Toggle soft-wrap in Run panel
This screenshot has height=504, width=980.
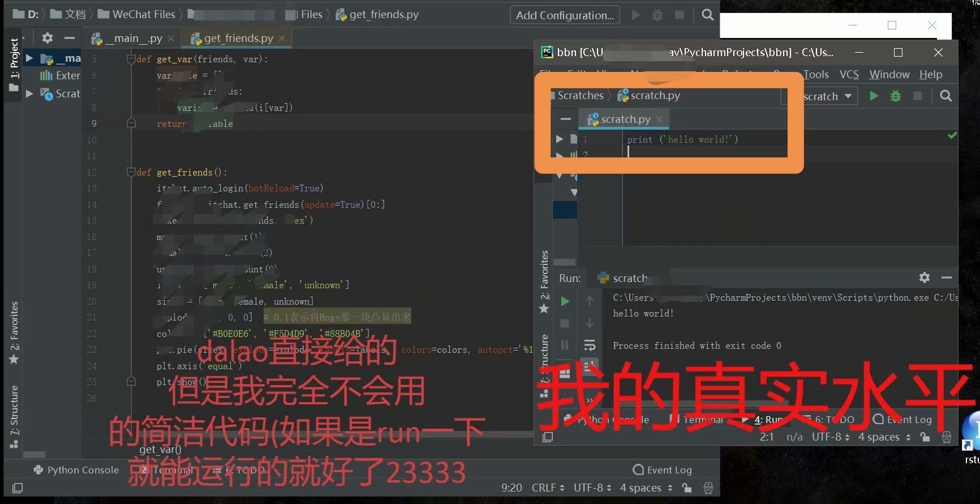[589, 345]
